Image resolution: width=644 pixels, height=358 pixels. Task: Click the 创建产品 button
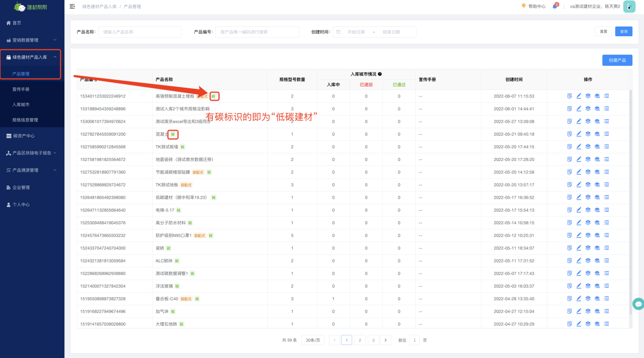click(x=617, y=60)
